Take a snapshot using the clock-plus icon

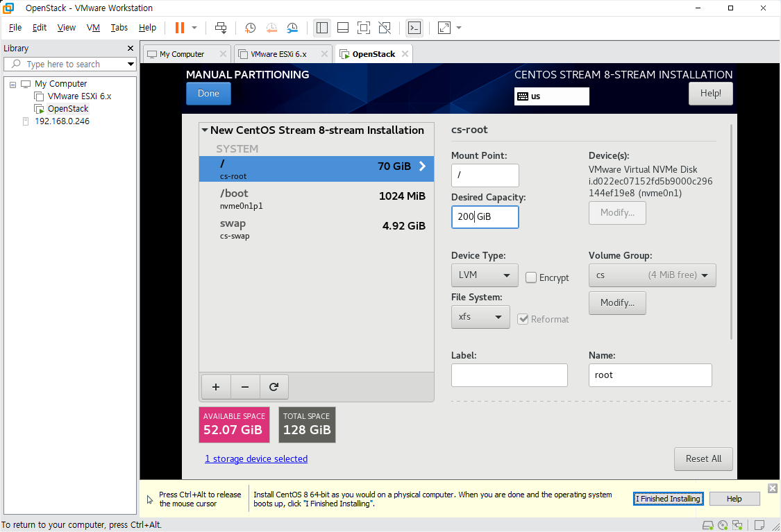pos(250,28)
